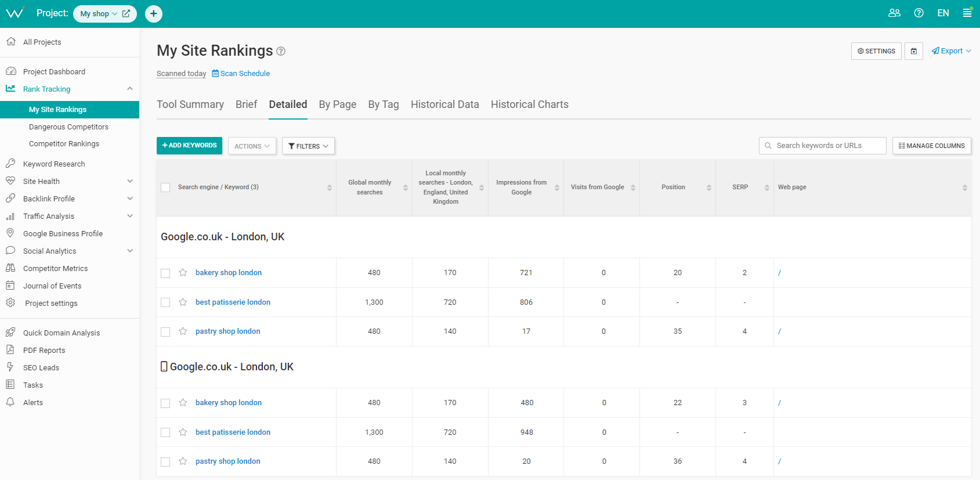Viewport: 980px width, 480px height.
Task: Check the desktop 'best patisserie london' checkbox
Action: pyautogui.click(x=165, y=302)
